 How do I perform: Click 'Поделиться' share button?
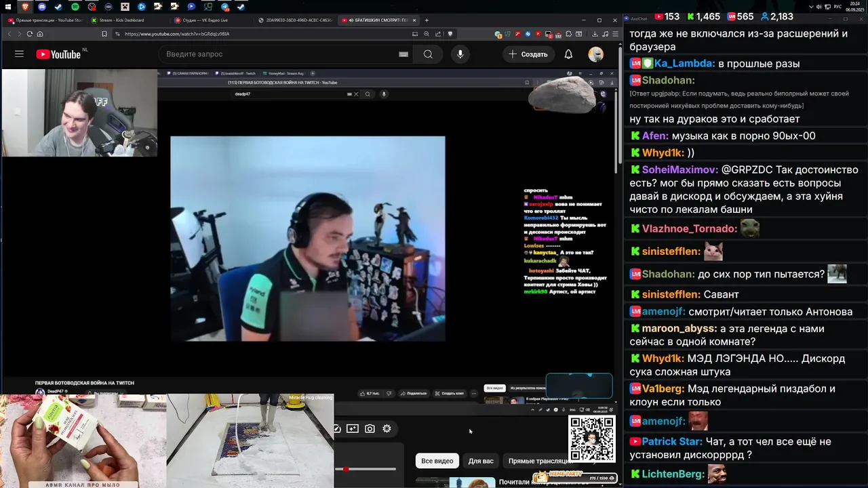(414, 393)
